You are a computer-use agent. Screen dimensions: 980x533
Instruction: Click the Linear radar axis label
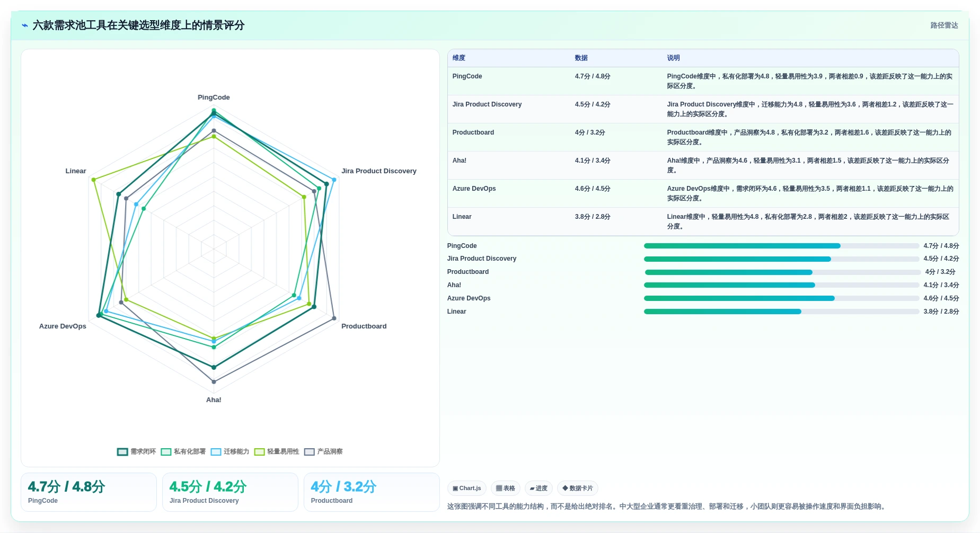(76, 171)
